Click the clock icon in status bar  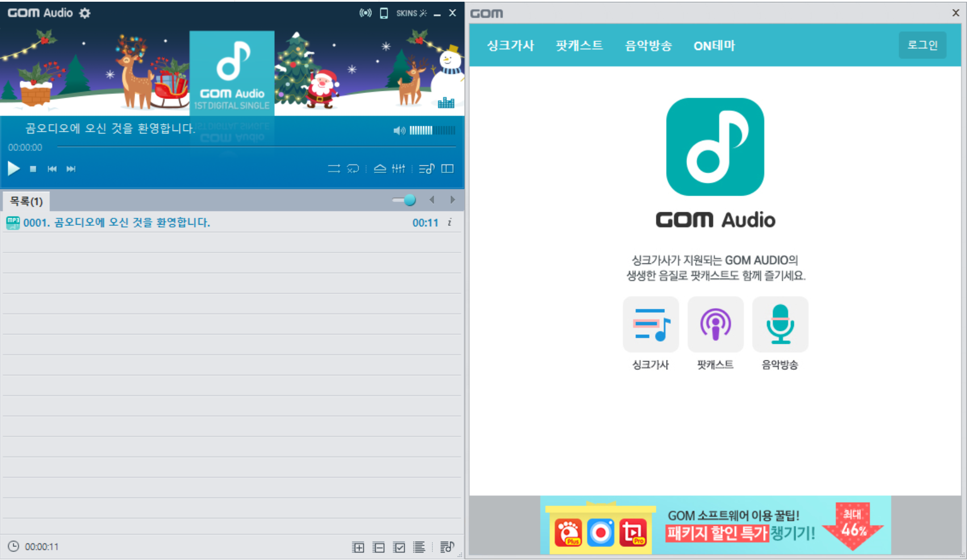(13, 546)
